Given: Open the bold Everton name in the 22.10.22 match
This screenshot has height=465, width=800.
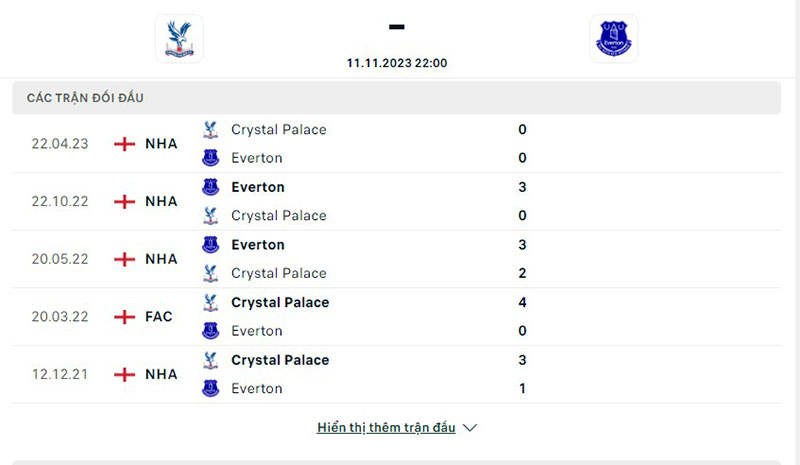Looking at the screenshot, I should (258, 187).
